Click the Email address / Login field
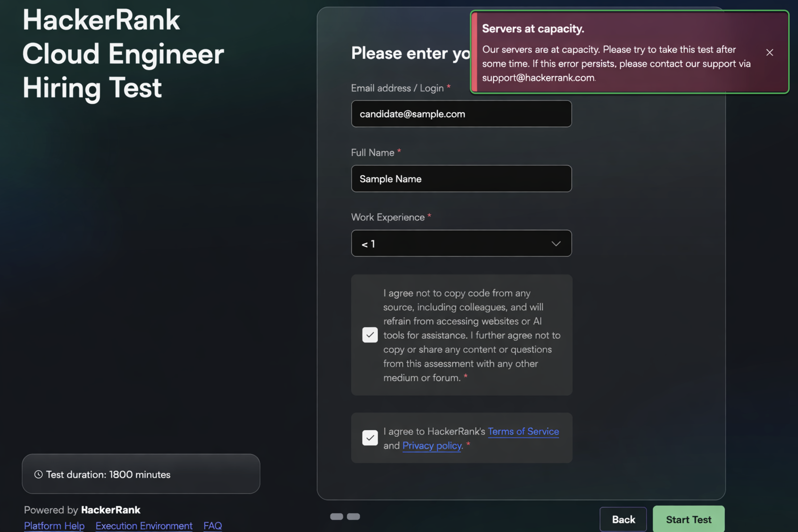The image size is (798, 532). (461, 114)
